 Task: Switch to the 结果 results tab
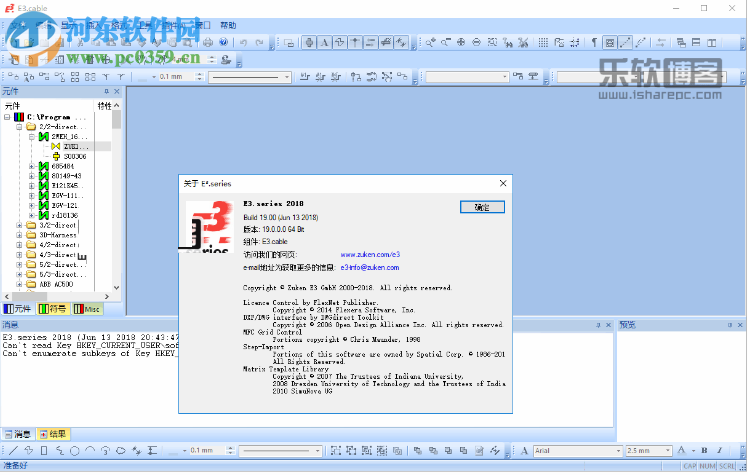pyautogui.click(x=53, y=434)
